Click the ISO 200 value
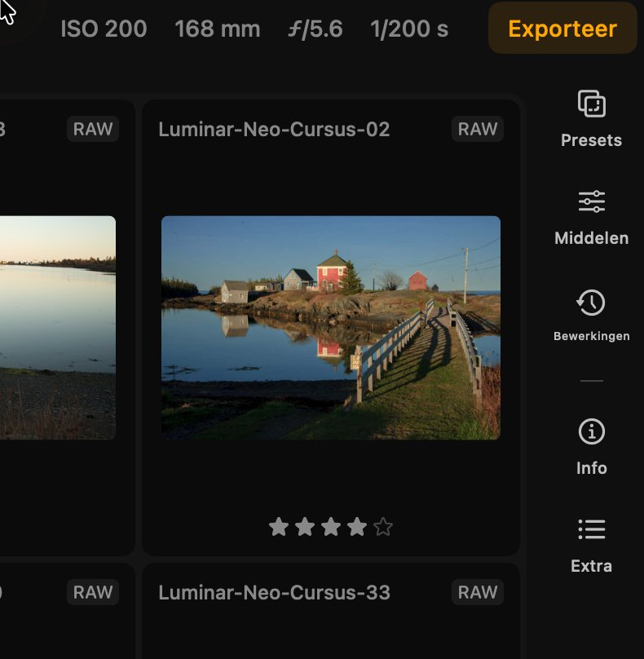This screenshot has width=644, height=659. (x=104, y=29)
